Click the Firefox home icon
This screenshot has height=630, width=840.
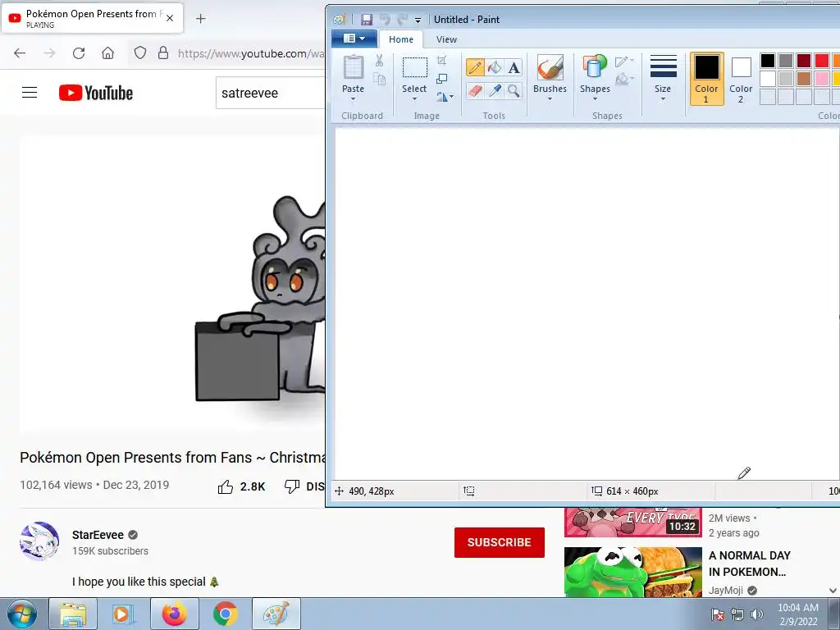107,53
